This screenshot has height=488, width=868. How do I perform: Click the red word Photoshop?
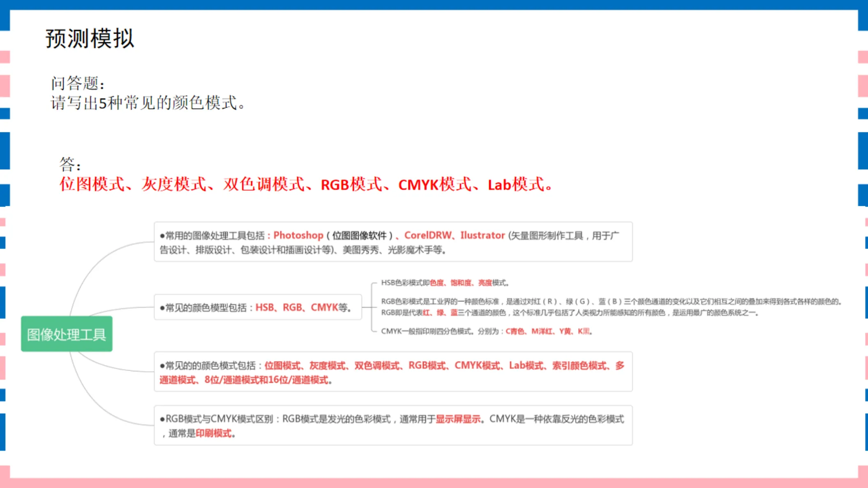pyautogui.click(x=298, y=235)
